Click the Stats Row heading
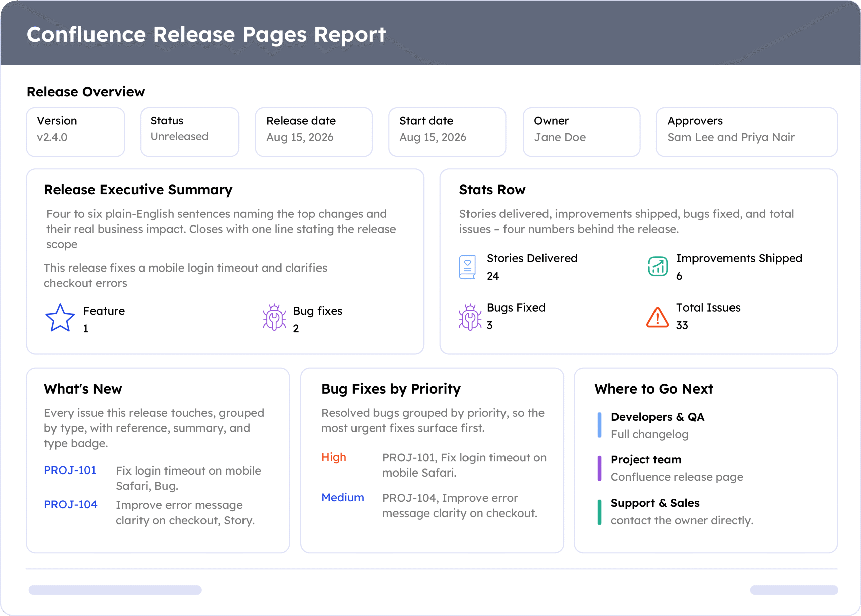This screenshot has height=616, width=861. (x=492, y=190)
